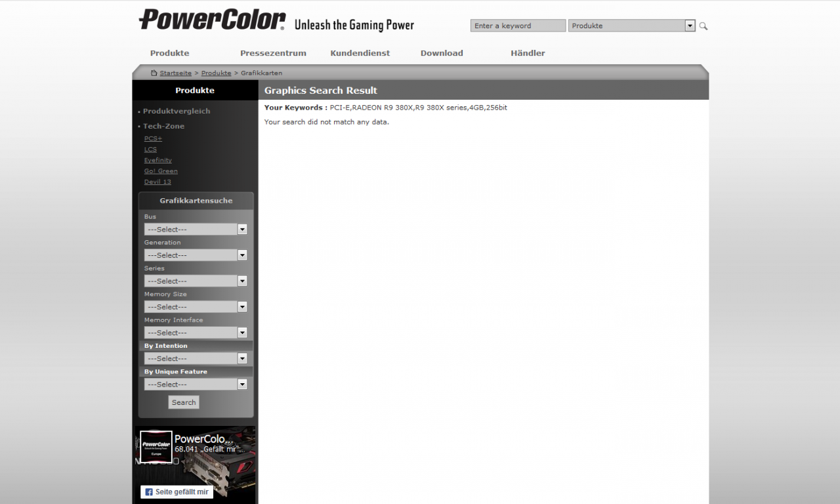Open the PCS+ link
Viewport: 840px width, 504px height.
click(x=153, y=138)
